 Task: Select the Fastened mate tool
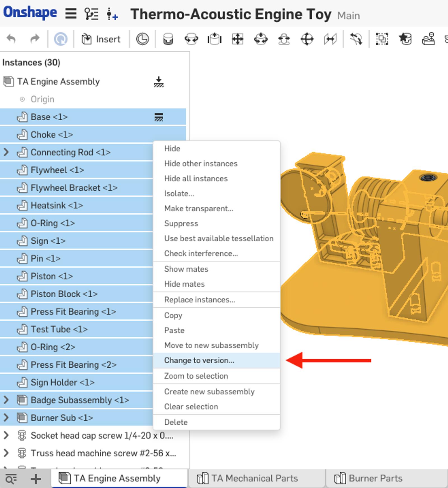(168, 39)
